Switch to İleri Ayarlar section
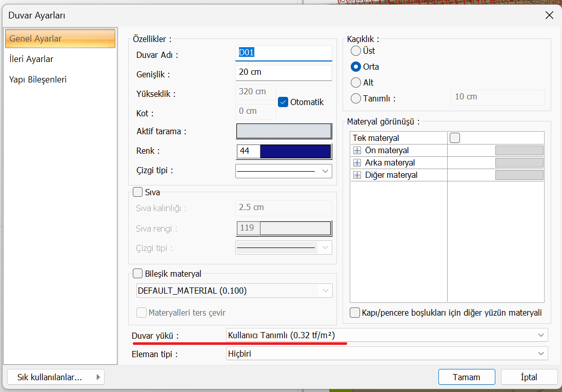Viewport: 562px width, 392px height. pos(31,59)
